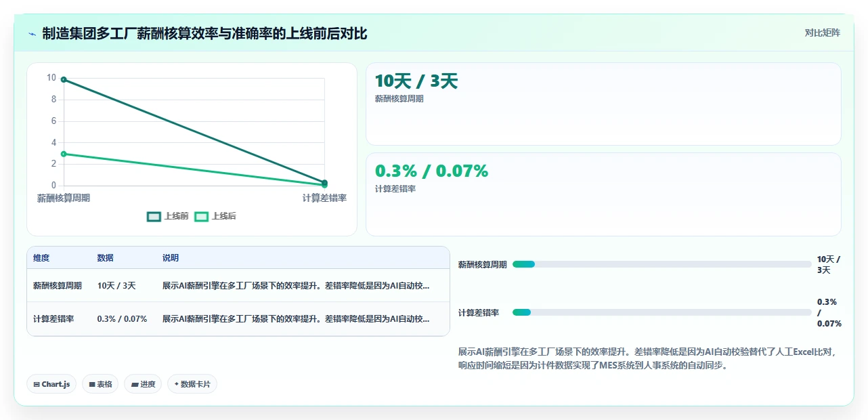Click the description in the 薪酬核算周期 row

click(x=296, y=286)
